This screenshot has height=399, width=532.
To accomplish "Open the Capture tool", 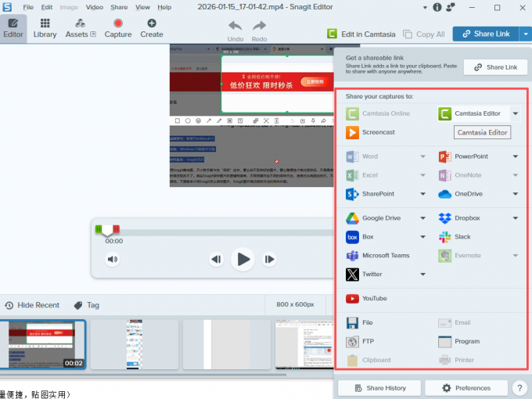I will coord(118,28).
